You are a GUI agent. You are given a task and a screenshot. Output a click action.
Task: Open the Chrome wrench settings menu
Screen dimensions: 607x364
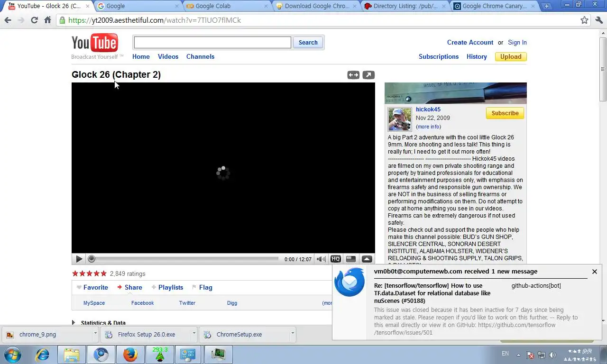coord(599,20)
